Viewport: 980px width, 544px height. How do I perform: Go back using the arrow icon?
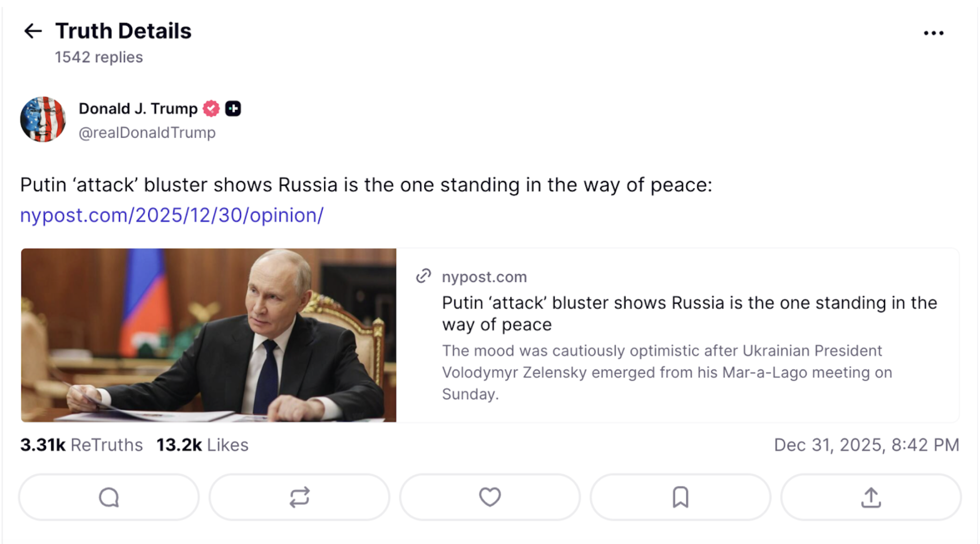click(33, 31)
